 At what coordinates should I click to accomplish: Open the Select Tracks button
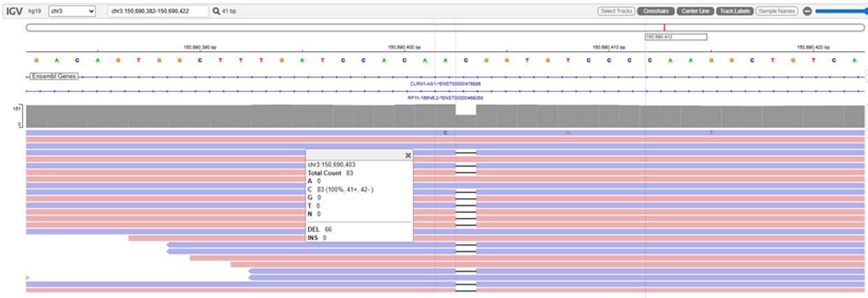coord(616,11)
